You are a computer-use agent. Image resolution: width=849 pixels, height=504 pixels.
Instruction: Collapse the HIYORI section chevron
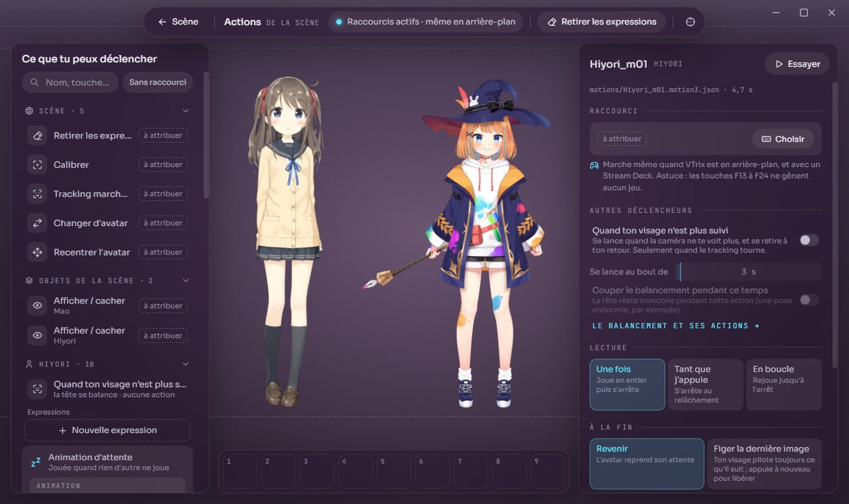(x=186, y=364)
